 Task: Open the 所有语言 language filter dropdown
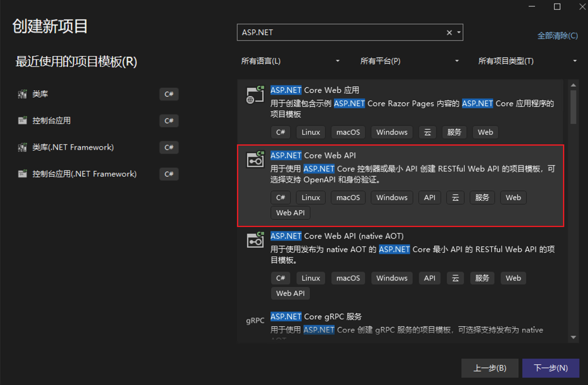(290, 61)
